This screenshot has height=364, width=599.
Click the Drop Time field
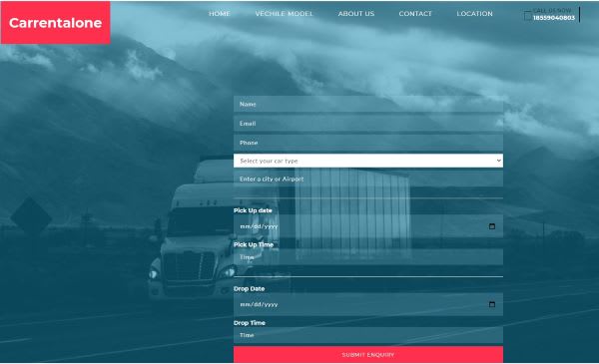point(368,335)
